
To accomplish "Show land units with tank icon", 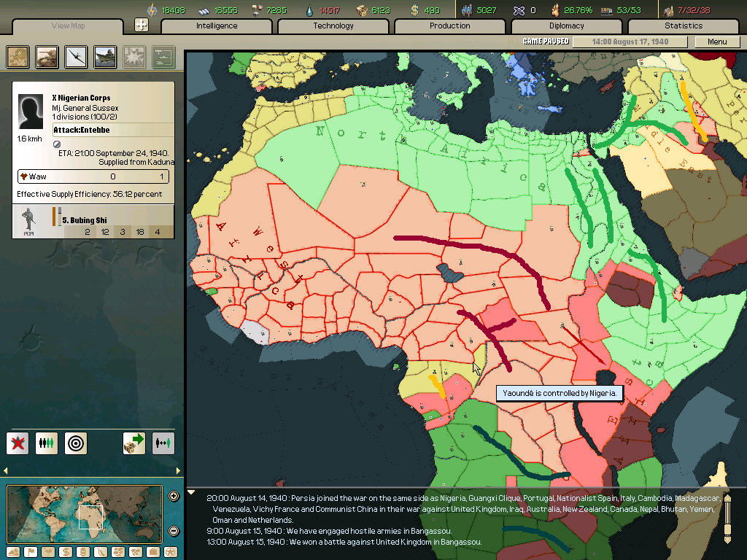I will [47, 57].
